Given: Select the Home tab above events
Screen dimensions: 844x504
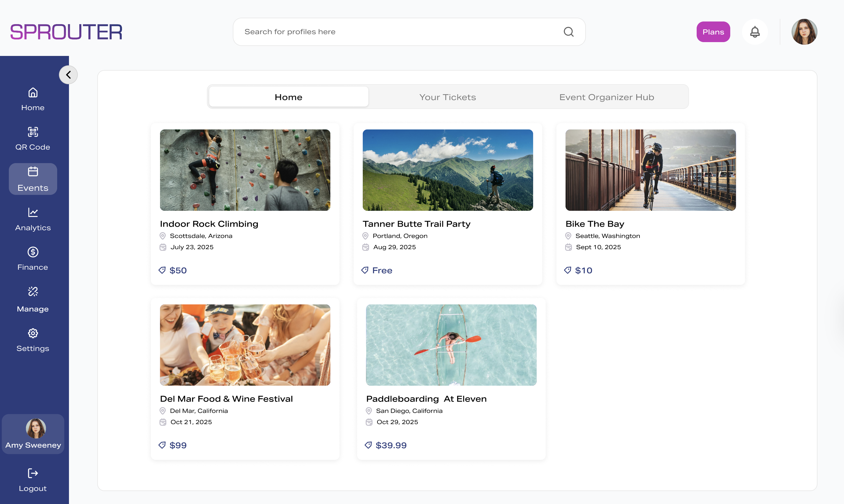Looking at the screenshot, I should click(x=288, y=97).
